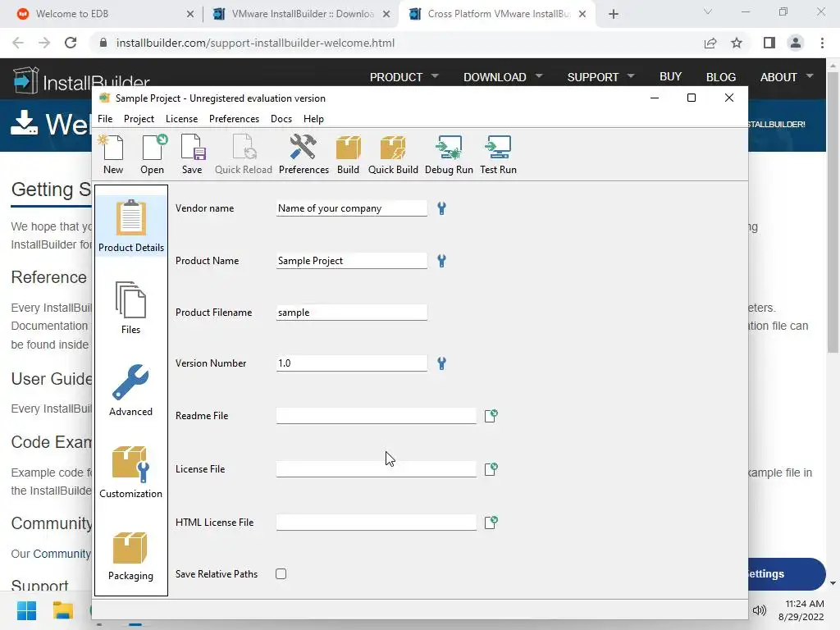Click the browser address bar URL

coord(255,43)
